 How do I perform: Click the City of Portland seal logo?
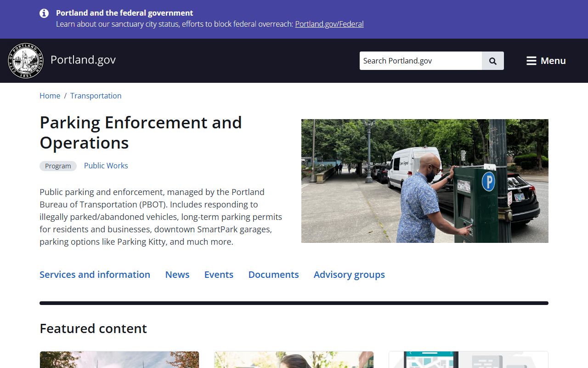(x=26, y=61)
